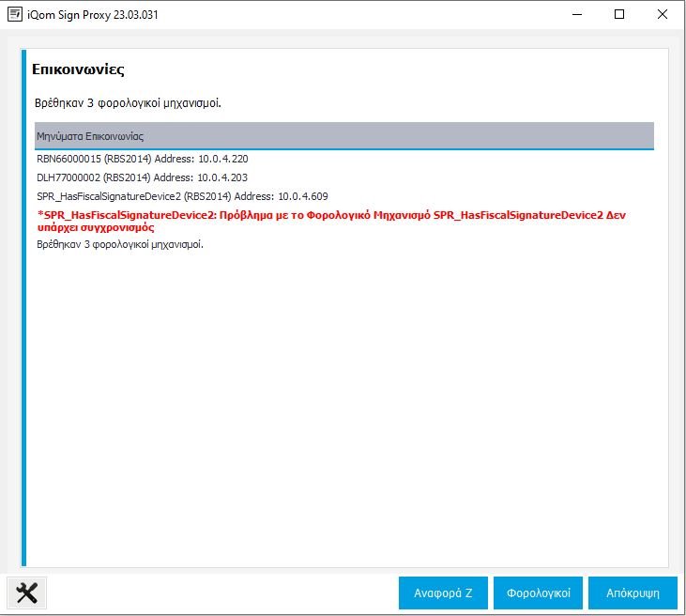The height and width of the screenshot is (616, 686).
Task: Click the empty space between the tools and Αναφορά Ζ buttons
Action: point(221,593)
